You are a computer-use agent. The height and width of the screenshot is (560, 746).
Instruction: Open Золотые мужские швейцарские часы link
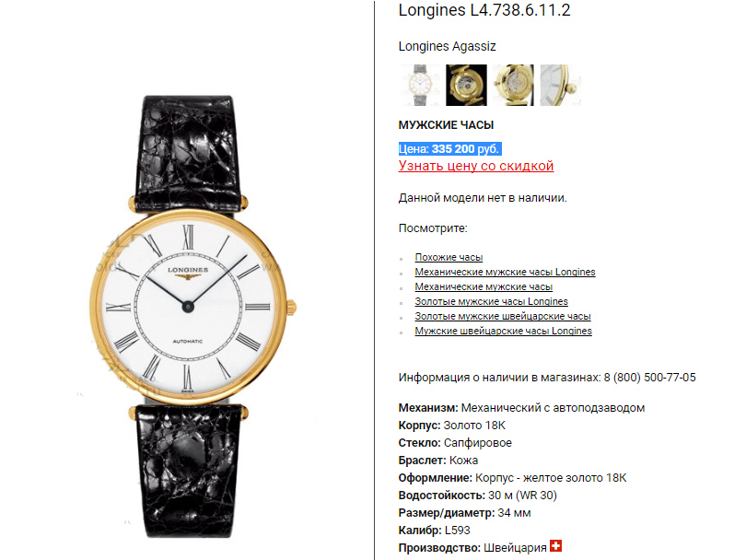click(x=503, y=316)
